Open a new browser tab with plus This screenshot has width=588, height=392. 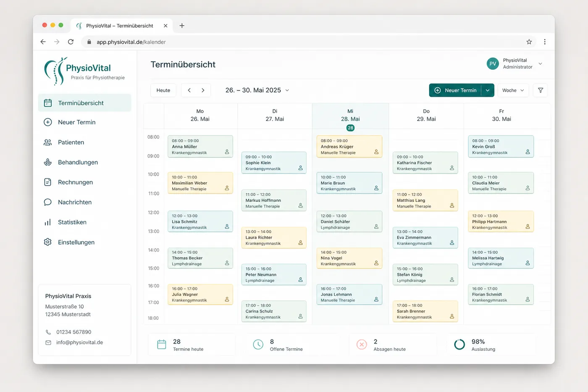[x=182, y=26]
